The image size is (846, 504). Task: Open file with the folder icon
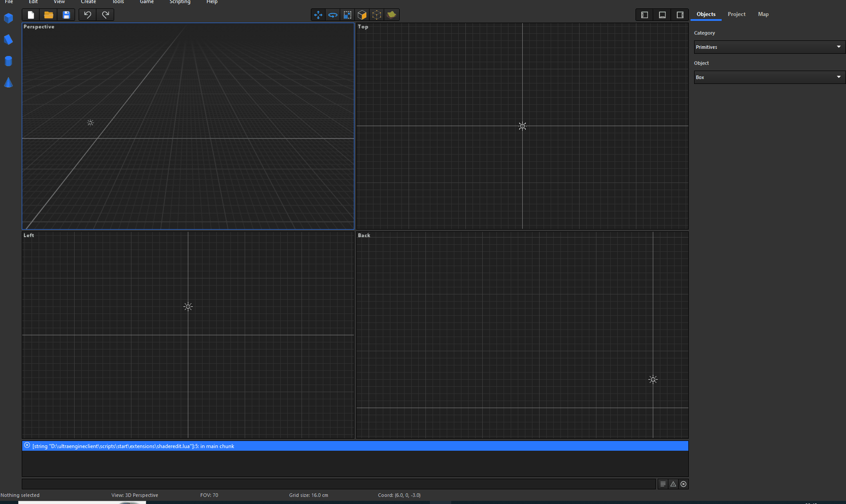[48, 15]
